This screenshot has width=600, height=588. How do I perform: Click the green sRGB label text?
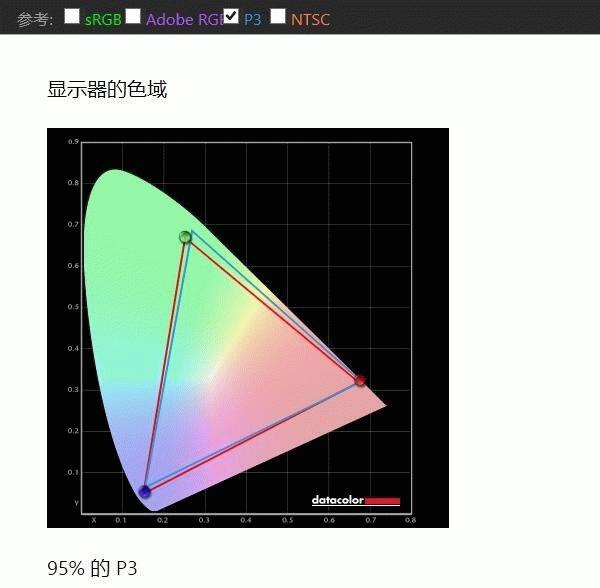(102, 19)
